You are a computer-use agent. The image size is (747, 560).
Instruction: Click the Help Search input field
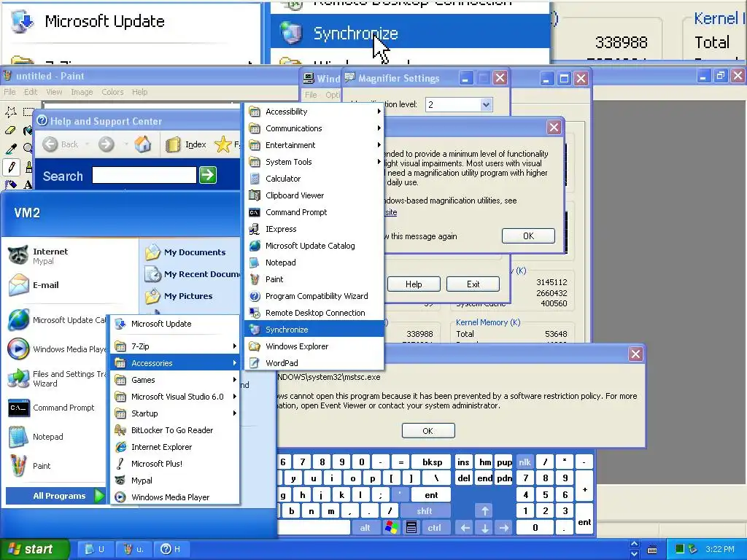[x=144, y=175]
